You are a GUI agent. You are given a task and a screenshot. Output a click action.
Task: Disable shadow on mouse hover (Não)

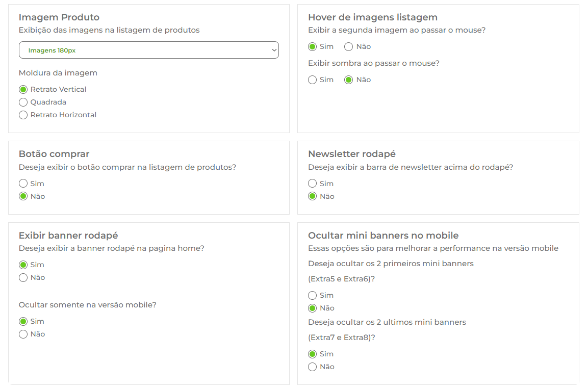pyautogui.click(x=349, y=80)
